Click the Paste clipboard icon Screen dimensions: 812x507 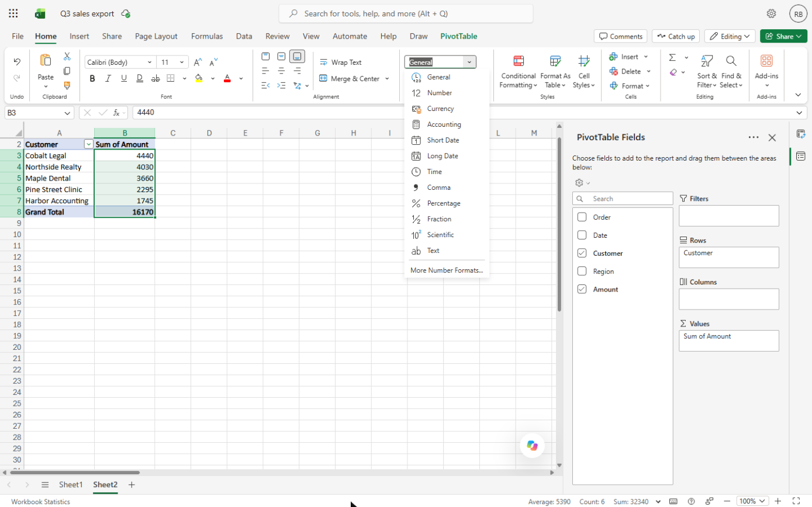(x=45, y=60)
